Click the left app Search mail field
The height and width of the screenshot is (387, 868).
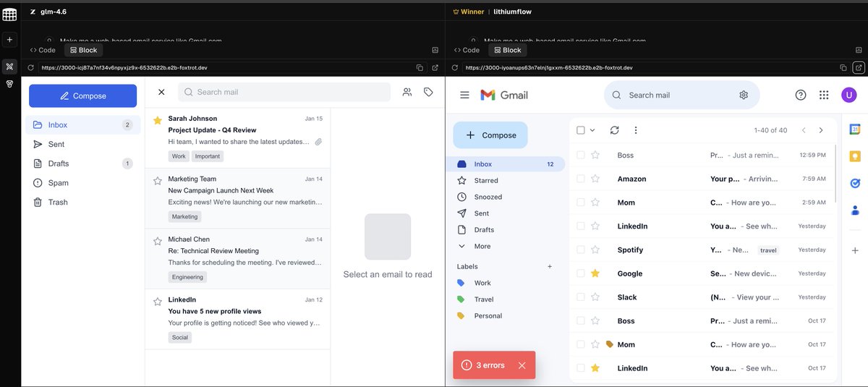click(x=284, y=92)
